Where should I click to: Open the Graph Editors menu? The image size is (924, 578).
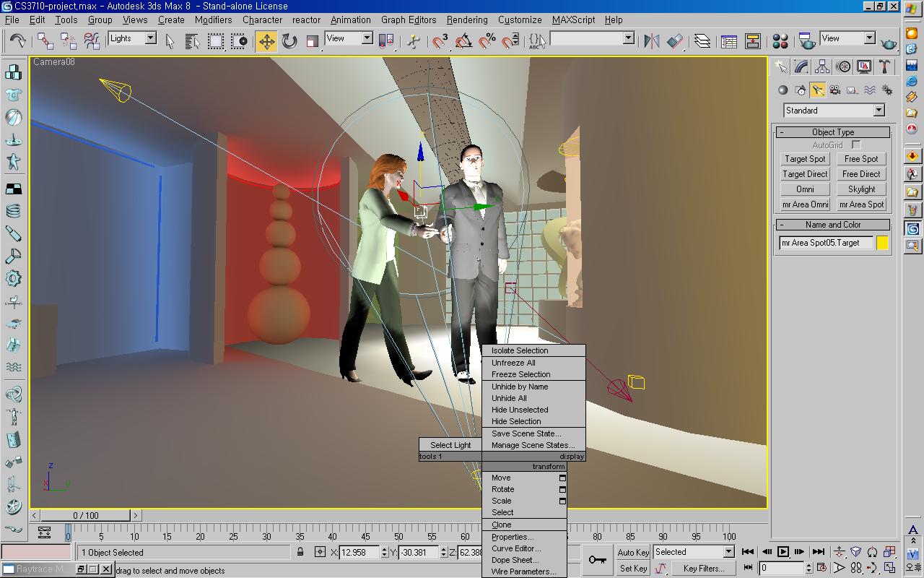tap(409, 20)
